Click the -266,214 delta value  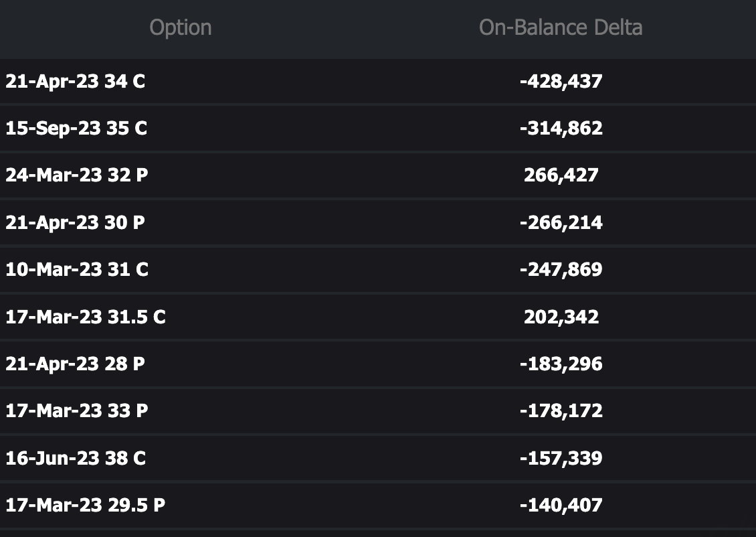pyautogui.click(x=561, y=222)
